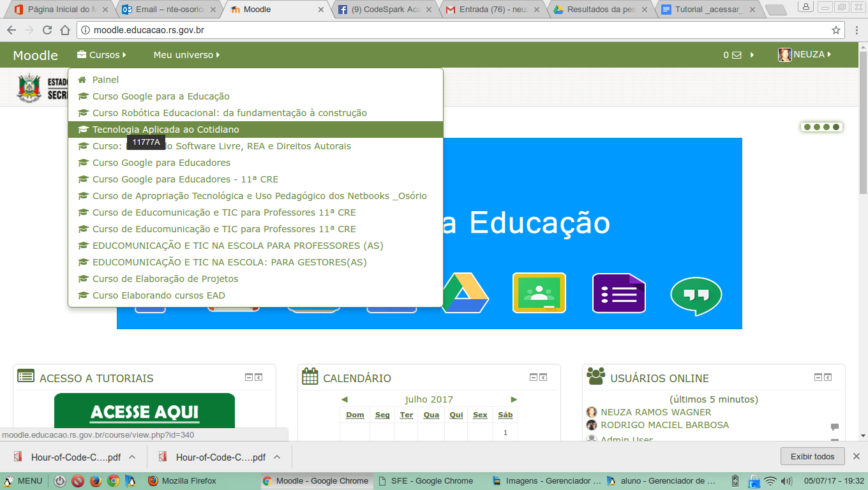Open the Linux MENU start button
The image size is (868, 490).
click(23, 481)
